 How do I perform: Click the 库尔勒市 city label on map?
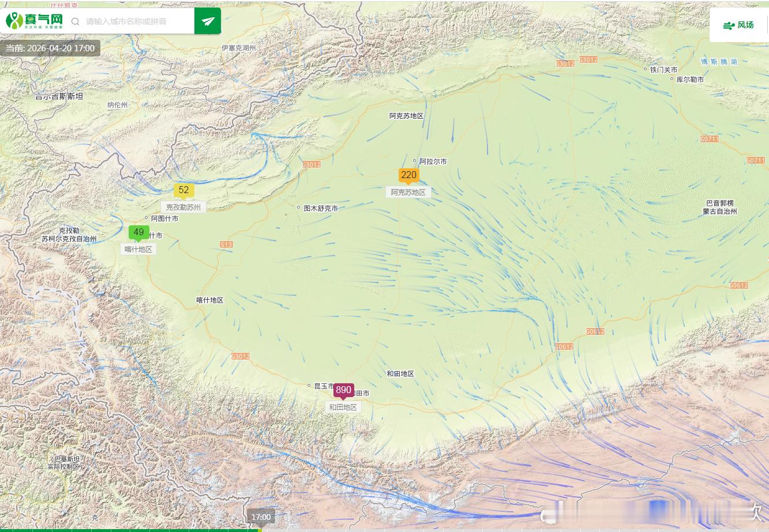tap(690, 80)
